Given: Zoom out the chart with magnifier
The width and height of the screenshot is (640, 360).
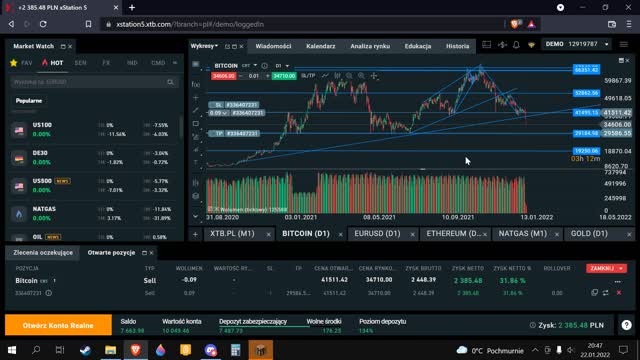Looking at the screenshot, I should pos(349,76).
